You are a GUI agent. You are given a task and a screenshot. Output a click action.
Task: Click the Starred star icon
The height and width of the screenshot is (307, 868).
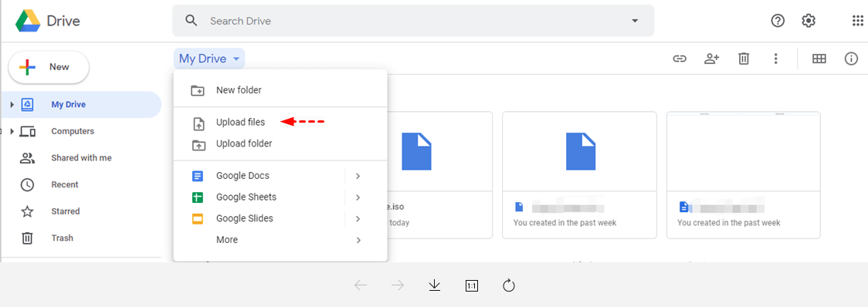click(x=27, y=211)
